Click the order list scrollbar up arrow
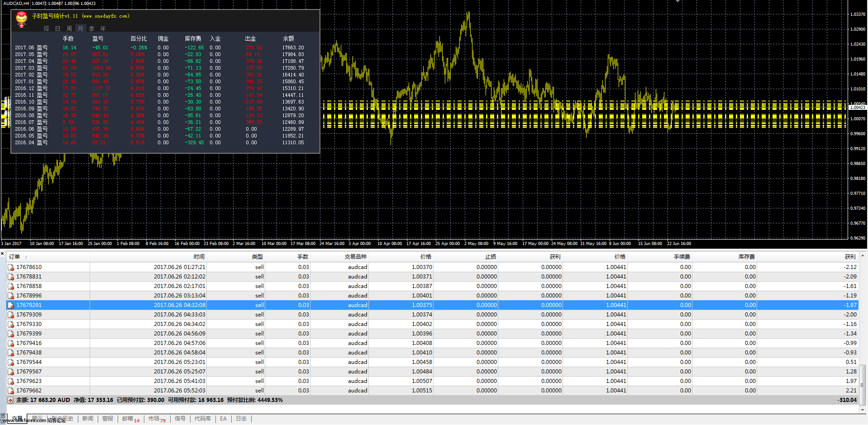 pos(863,256)
